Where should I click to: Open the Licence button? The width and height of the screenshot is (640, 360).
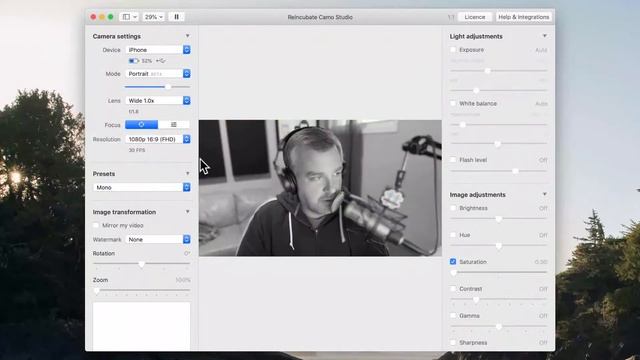(x=475, y=17)
